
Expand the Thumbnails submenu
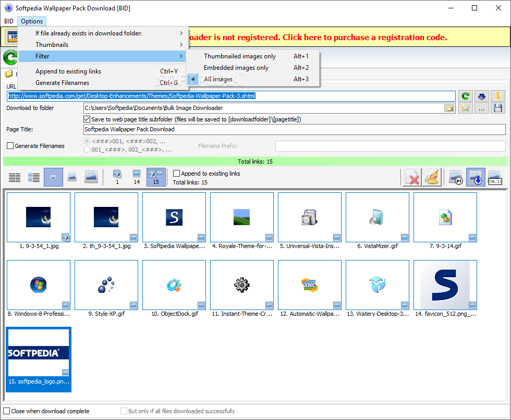(x=102, y=45)
